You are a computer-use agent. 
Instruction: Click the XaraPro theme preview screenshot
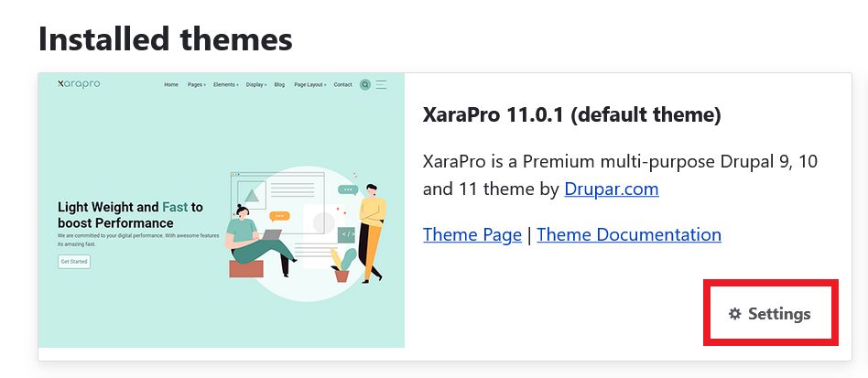tap(222, 211)
